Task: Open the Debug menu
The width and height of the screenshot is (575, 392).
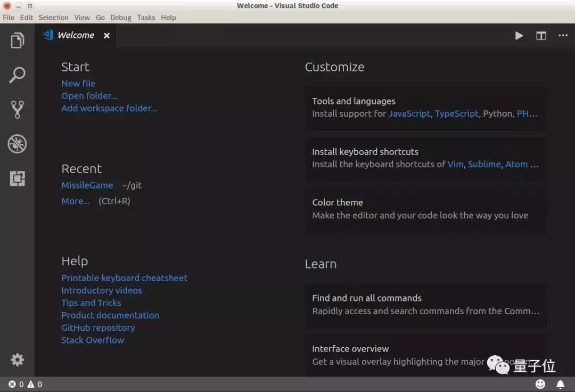Action: click(x=120, y=18)
